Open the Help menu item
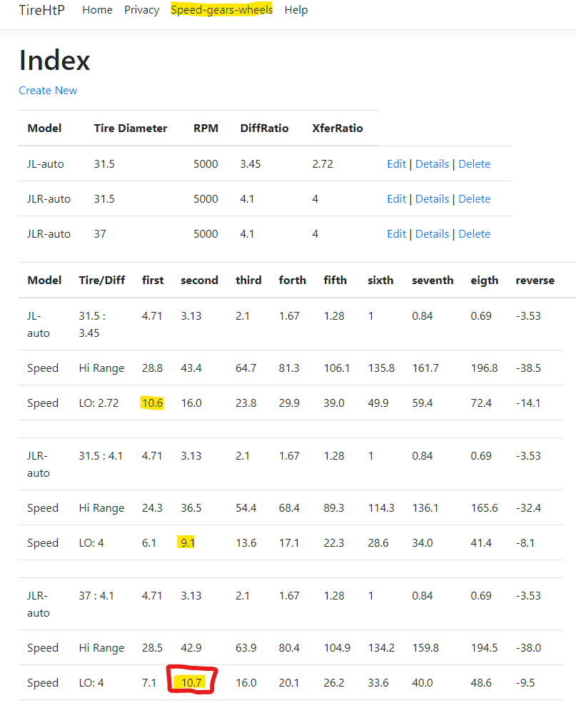Screen dimensions: 576x728 point(296,10)
